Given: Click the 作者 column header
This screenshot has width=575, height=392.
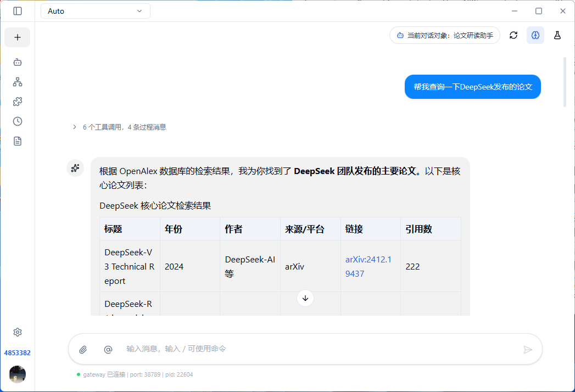Looking at the screenshot, I should (x=250, y=229).
